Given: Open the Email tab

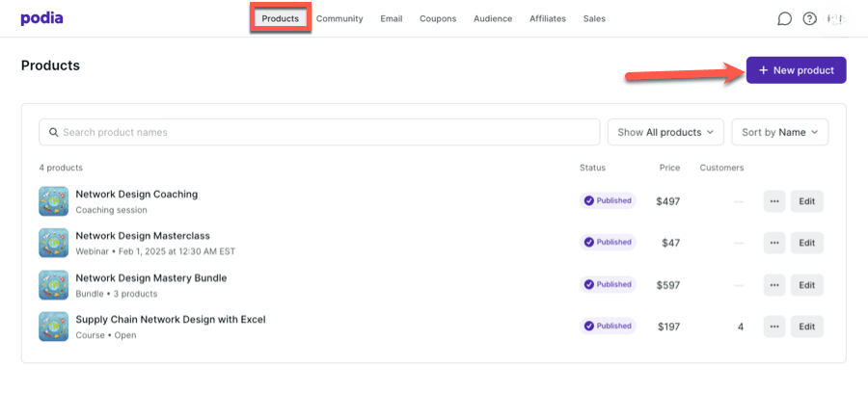Looking at the screenshot, I should pos(392,18).
